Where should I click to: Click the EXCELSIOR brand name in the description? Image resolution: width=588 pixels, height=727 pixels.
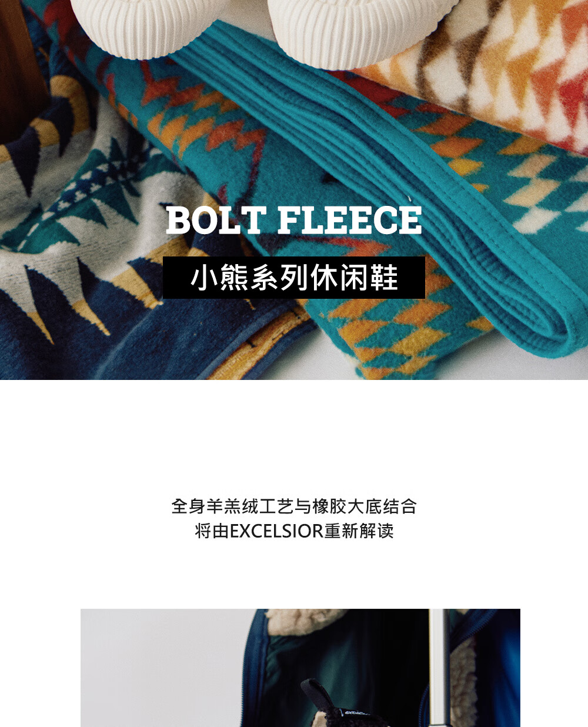point(276,531)
